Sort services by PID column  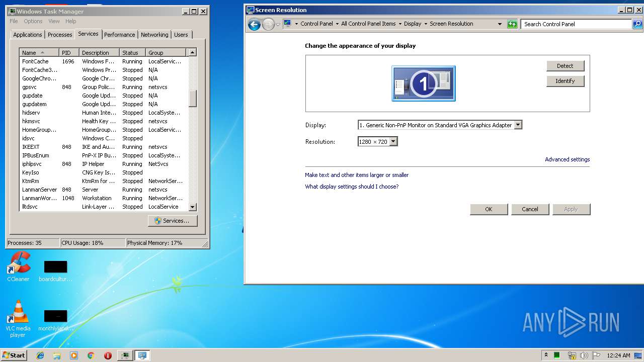69,53
